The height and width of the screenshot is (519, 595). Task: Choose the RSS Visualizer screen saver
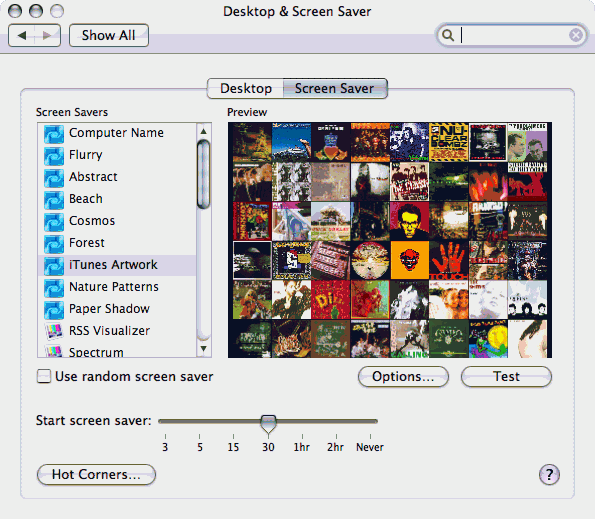pos(117,331)
